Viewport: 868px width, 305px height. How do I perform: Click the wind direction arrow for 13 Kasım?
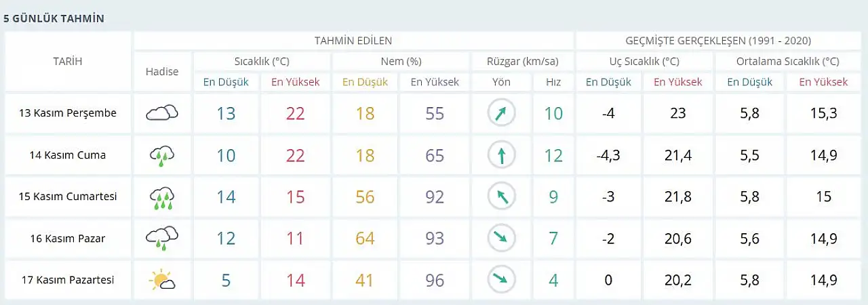[x=501, y=113]
